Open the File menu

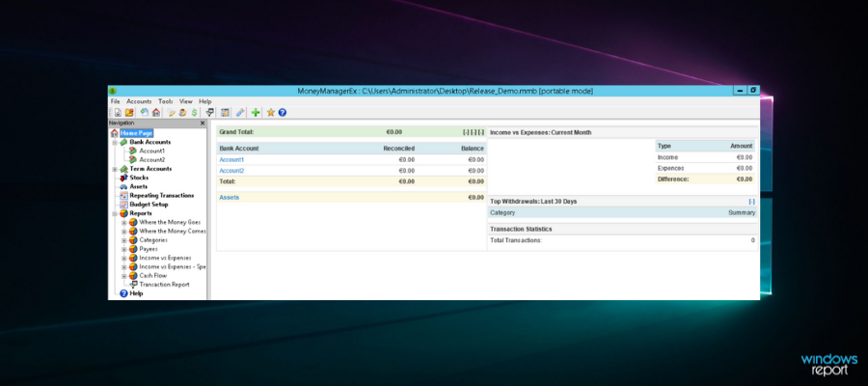[x=115, y=102]
